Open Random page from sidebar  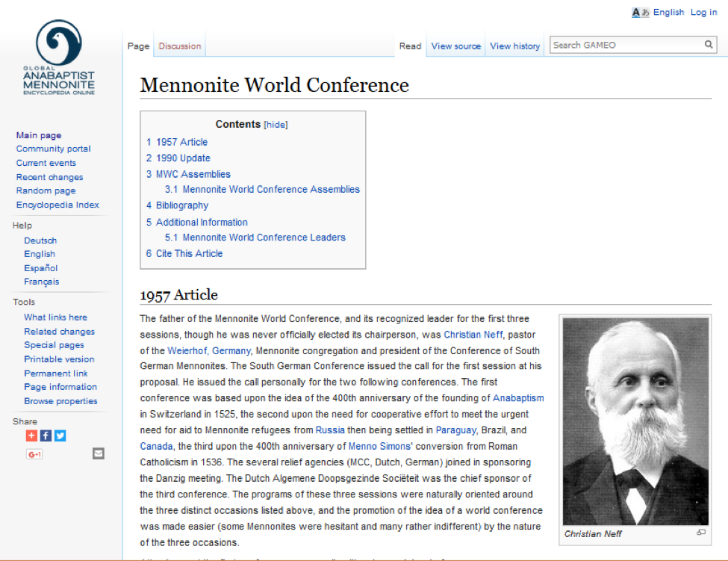coord(46,190)
